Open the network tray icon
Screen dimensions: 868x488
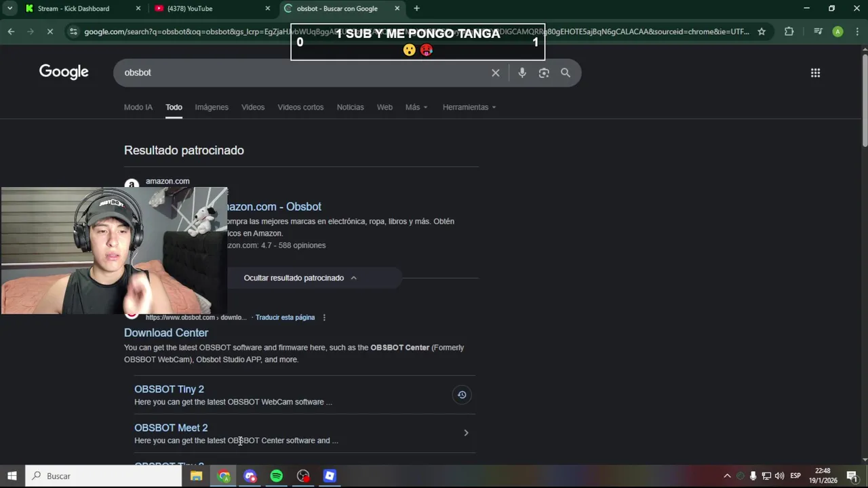click(x=766, y=476)
